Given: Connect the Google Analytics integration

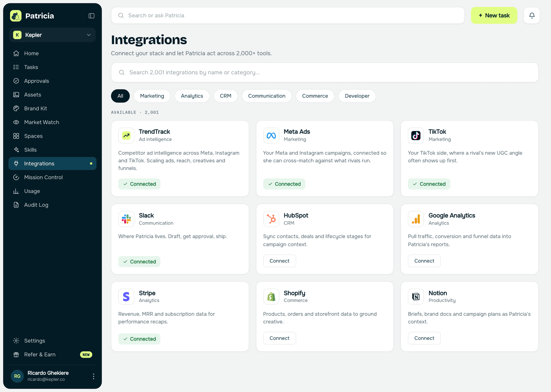Looking at the screenshot, I should (x=424, y=261).
